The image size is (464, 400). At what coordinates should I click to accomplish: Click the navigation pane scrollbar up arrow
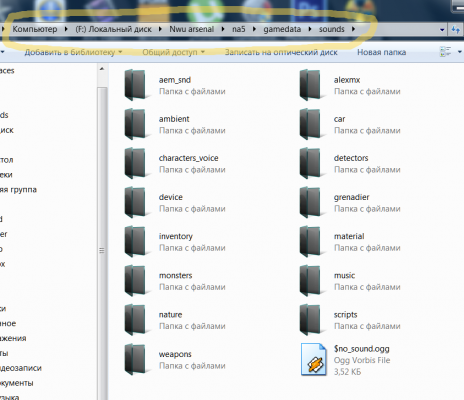(102, 69)
